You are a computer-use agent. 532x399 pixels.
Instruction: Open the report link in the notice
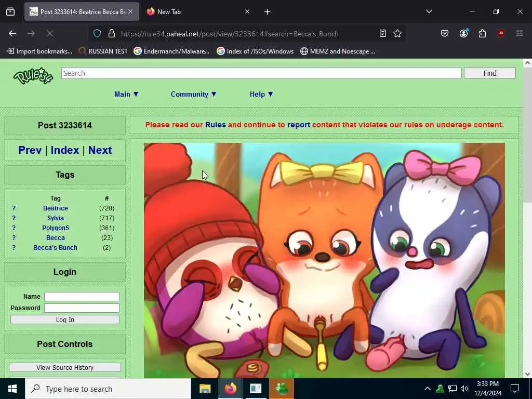[299, 125]
